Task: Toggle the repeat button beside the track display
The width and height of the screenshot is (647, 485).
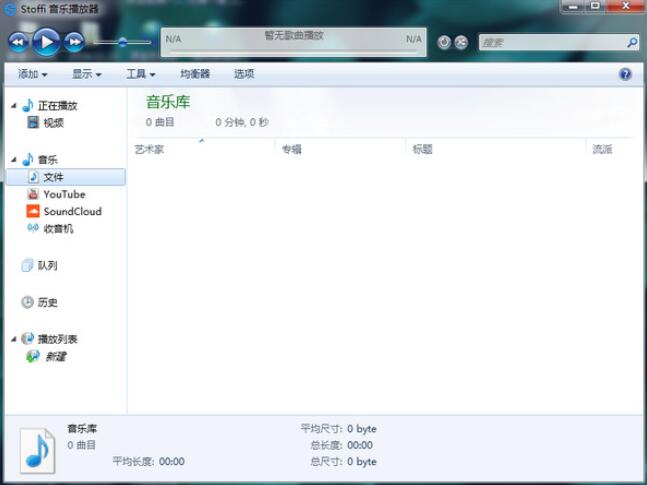Action: (445, 42)
